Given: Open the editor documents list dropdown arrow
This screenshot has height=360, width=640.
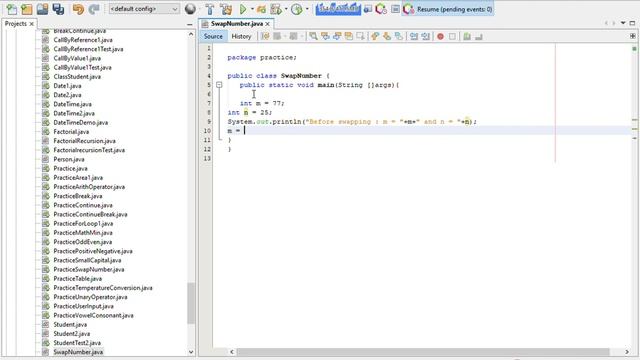Looking at the screenshot, I should (623, 23).
